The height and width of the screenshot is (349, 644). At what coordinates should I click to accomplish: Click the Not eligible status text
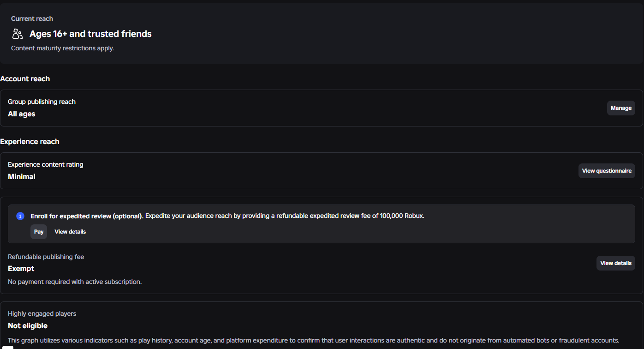click(x=28, y=326)
